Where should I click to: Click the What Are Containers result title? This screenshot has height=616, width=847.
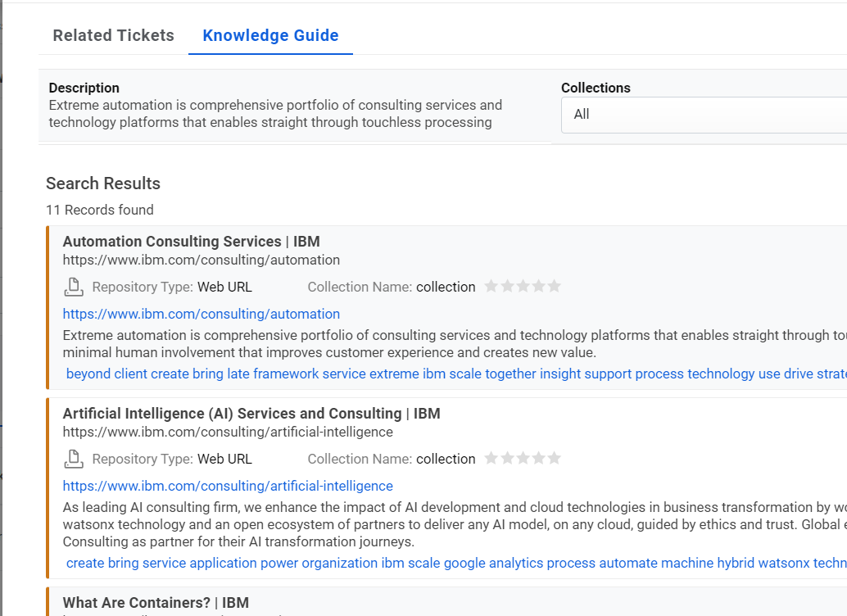(x=156, y=603)
